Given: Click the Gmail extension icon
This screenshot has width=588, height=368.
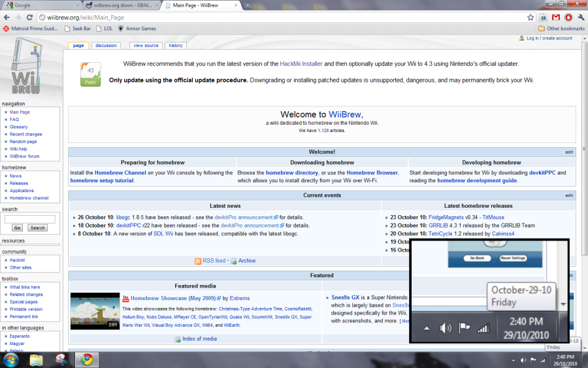Looking at the screenshot, I should [x=555, y=17].
